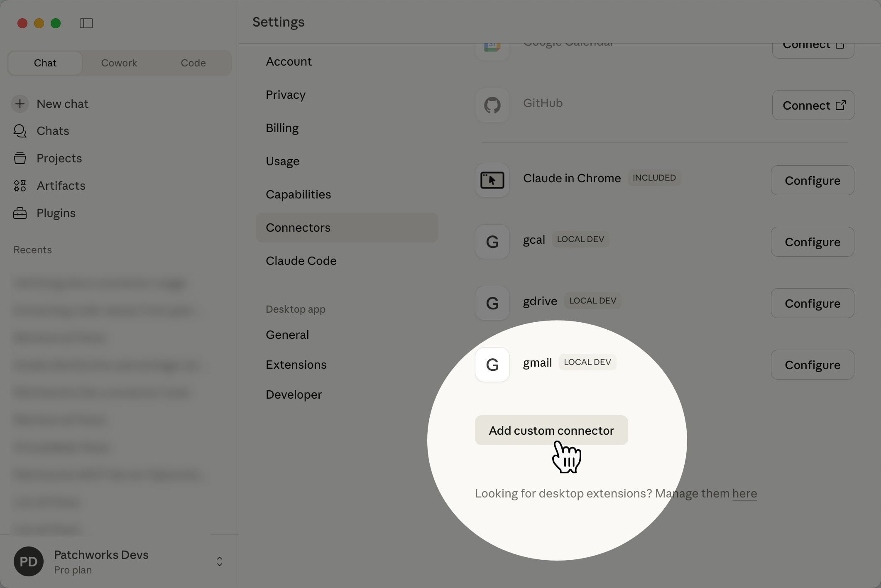Click the New chat plus icon

click(20, 104)
